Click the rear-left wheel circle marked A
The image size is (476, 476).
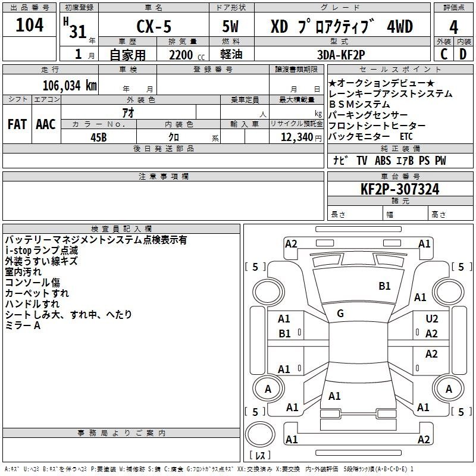coord(267,389)
